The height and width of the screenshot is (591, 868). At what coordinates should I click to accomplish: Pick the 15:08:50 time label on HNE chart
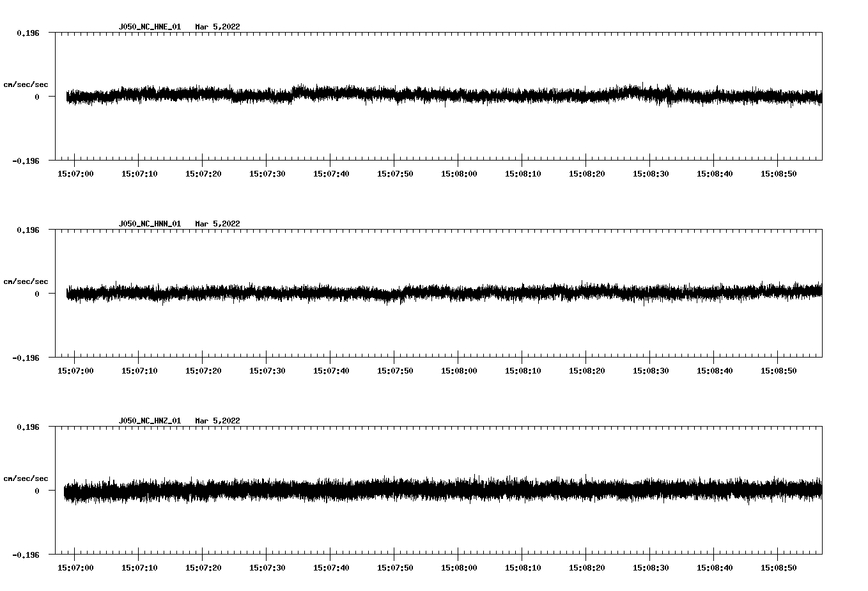point(779,174)
